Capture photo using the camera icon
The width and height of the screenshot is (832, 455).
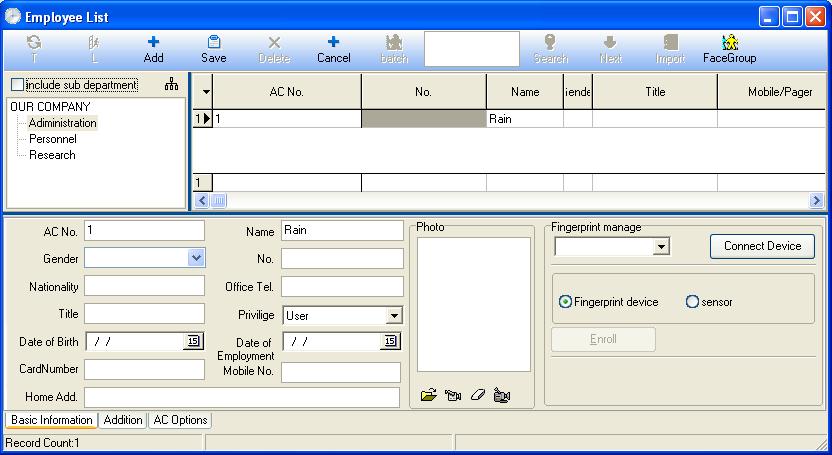453,395
